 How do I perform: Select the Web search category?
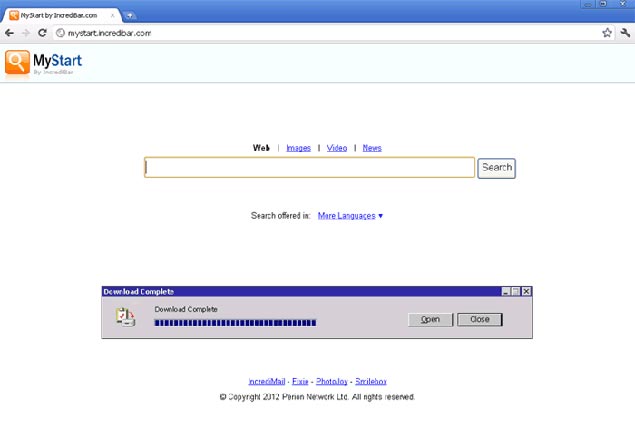pyautogui.click(x=261, y=148)
